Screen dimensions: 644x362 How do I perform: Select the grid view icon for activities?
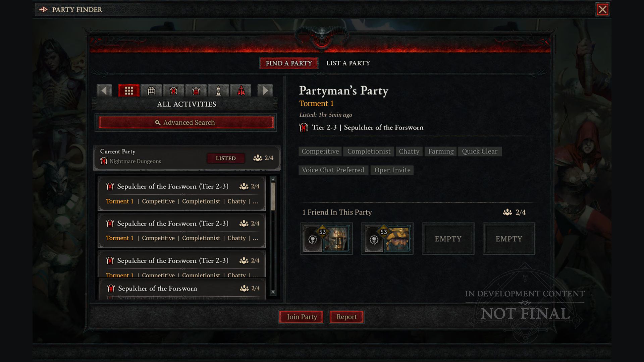[x=129, y=90]
